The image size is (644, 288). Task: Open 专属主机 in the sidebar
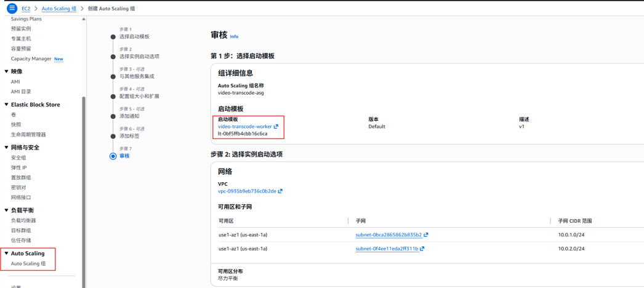pos(21,39)
